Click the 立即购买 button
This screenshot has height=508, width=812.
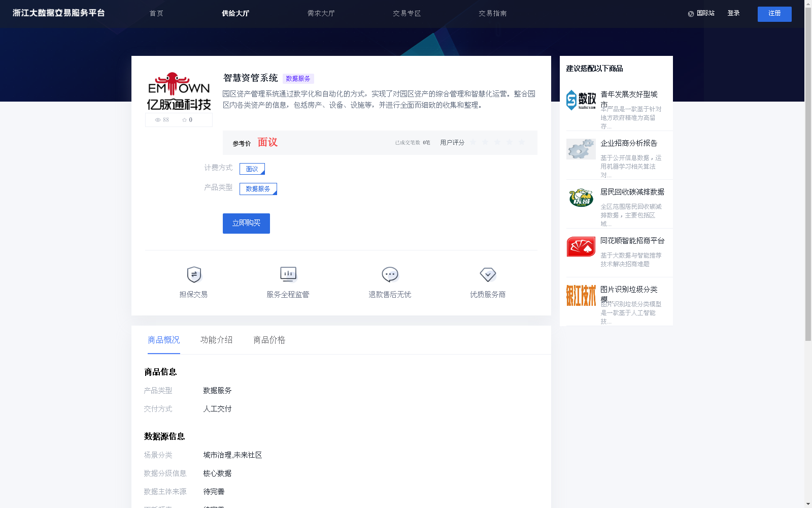coord(246,224)
